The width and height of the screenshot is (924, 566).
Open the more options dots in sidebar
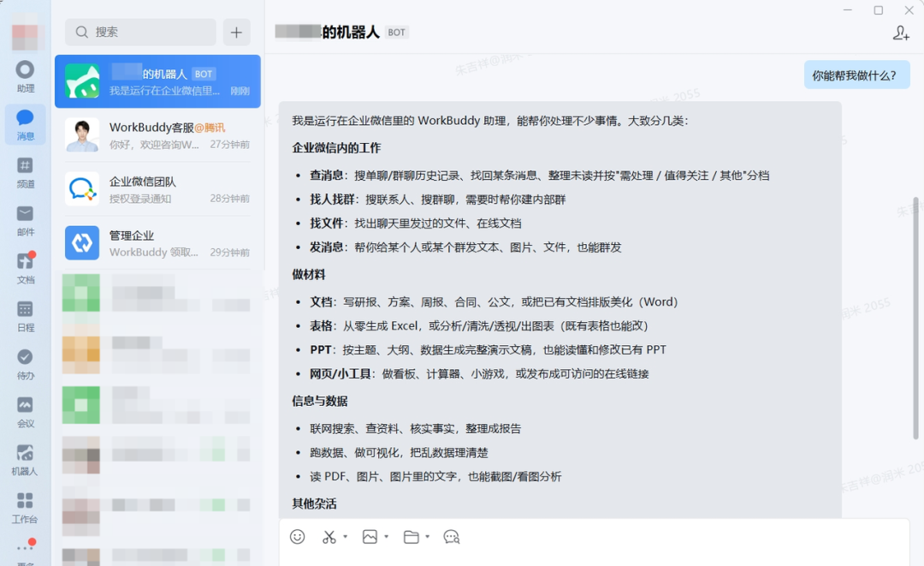(25, 548)
